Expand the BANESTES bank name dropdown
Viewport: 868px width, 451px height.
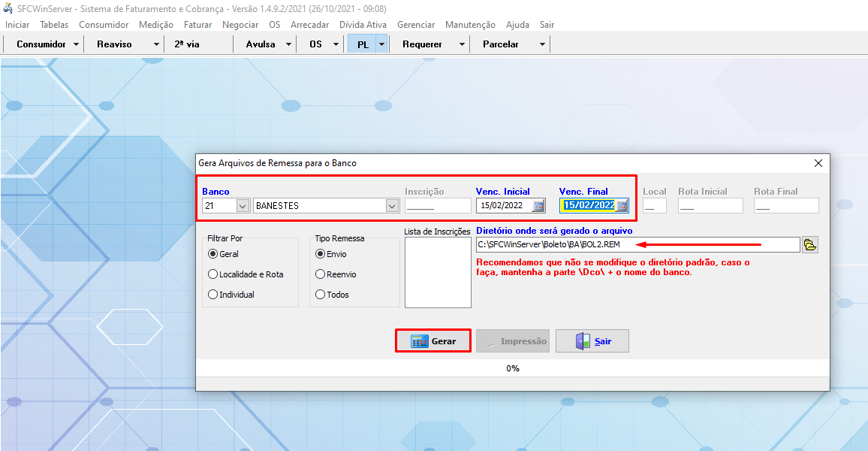pos(391,206)
